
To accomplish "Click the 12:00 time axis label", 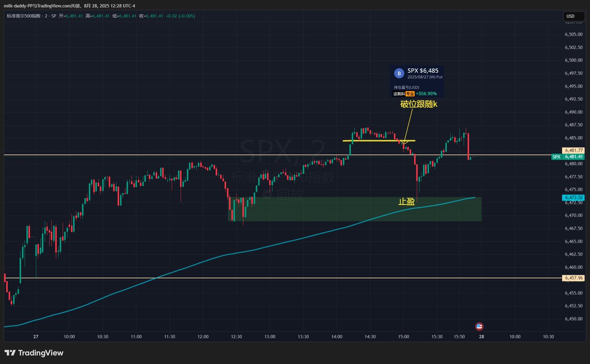I will click(203, 337).
